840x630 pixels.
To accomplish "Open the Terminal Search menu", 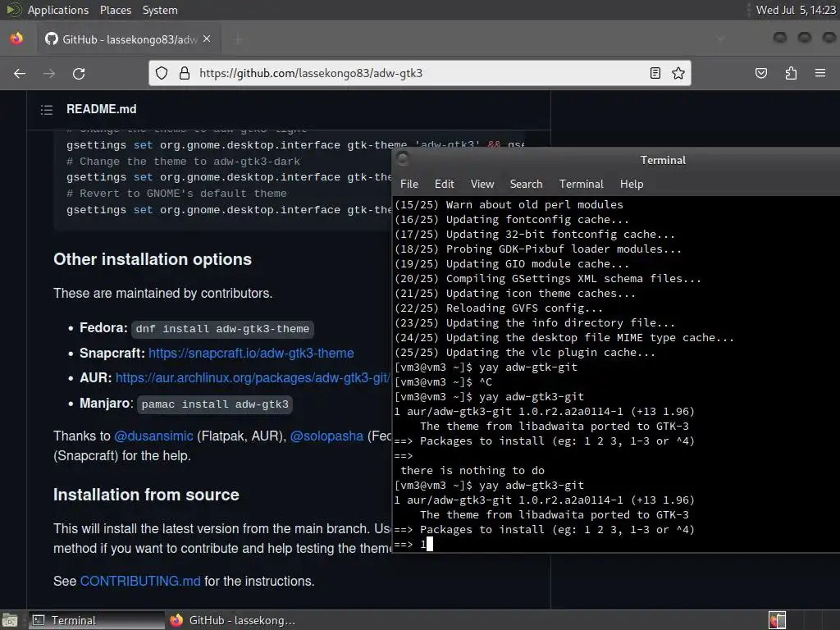I will tap(526, 184).
